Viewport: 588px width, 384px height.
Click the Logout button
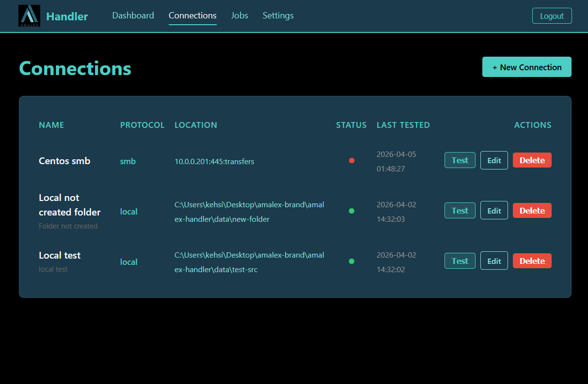[552, 16]
